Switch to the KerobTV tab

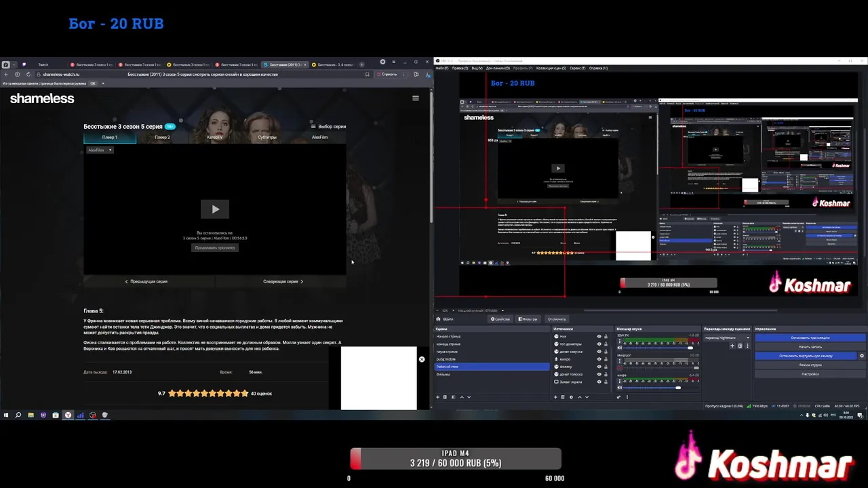[x=215, y=137]
